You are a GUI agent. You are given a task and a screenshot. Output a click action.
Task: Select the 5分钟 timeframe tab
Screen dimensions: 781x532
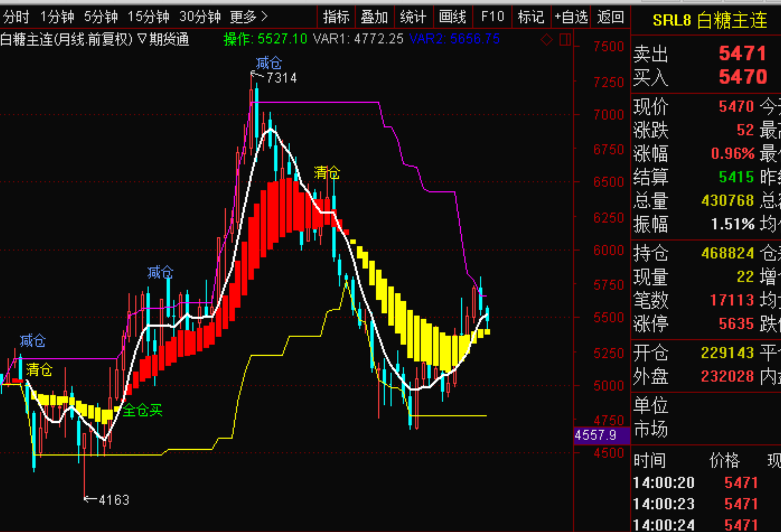point(101,17)
